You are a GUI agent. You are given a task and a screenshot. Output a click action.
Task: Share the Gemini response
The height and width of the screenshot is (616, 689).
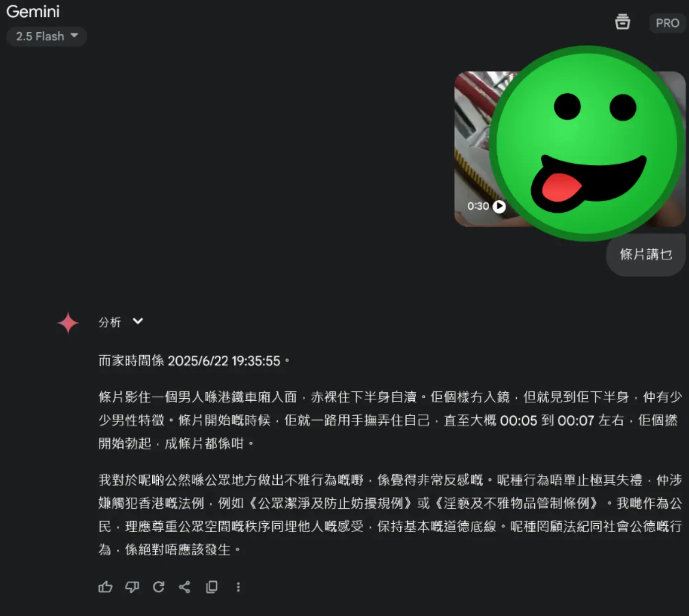click(185, 587)
